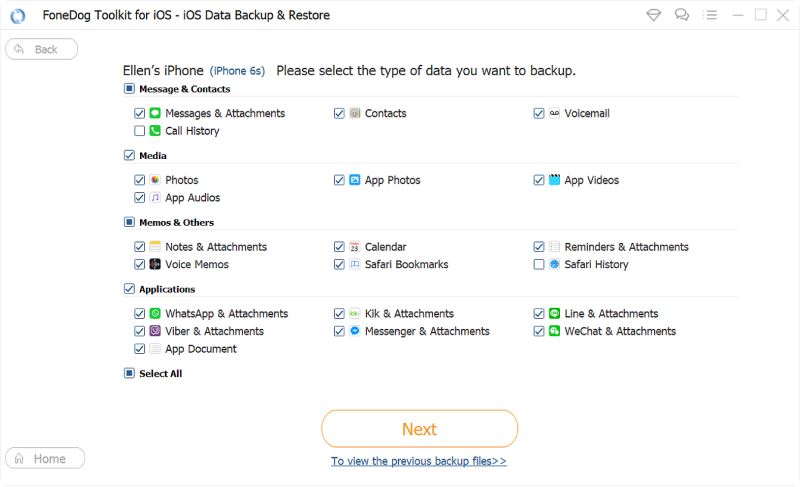Go back with the Back button
The image size is (800, 487).
pyautogui.click(x=41, y=49)
